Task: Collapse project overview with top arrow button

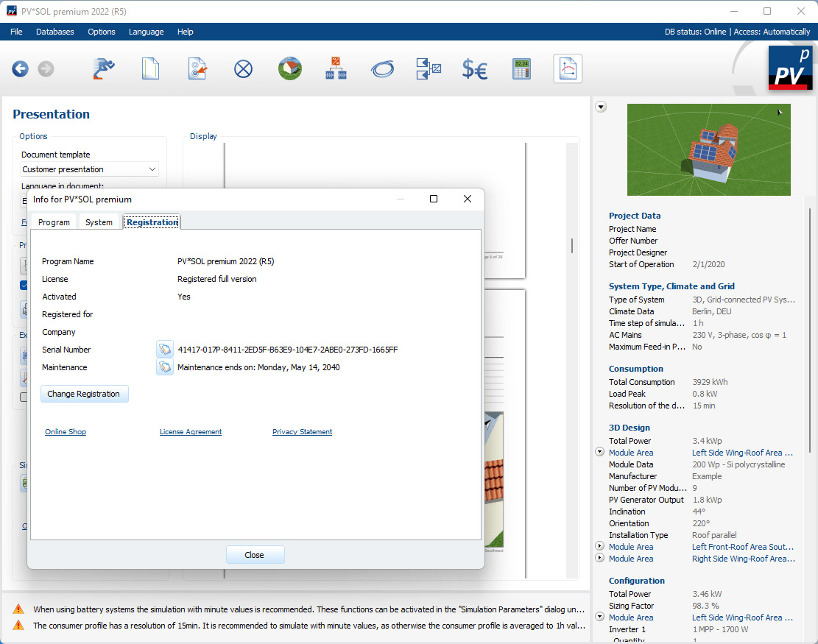Action: tap(601, 107)
